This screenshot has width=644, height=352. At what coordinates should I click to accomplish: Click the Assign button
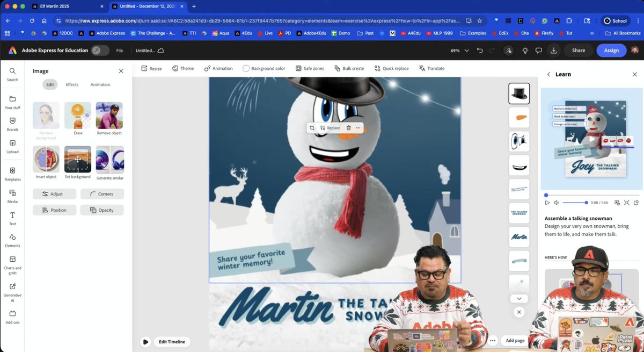pos(611,51)
